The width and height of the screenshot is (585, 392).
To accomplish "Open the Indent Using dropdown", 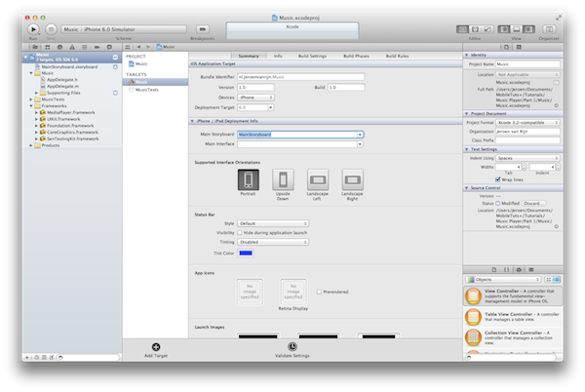I will pos(527,158).
